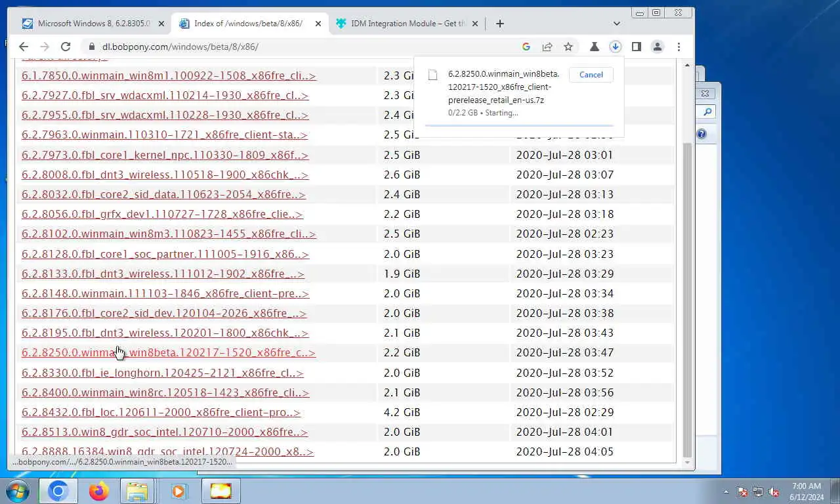Click the muted volume tray icon

(x=774, y=492)
